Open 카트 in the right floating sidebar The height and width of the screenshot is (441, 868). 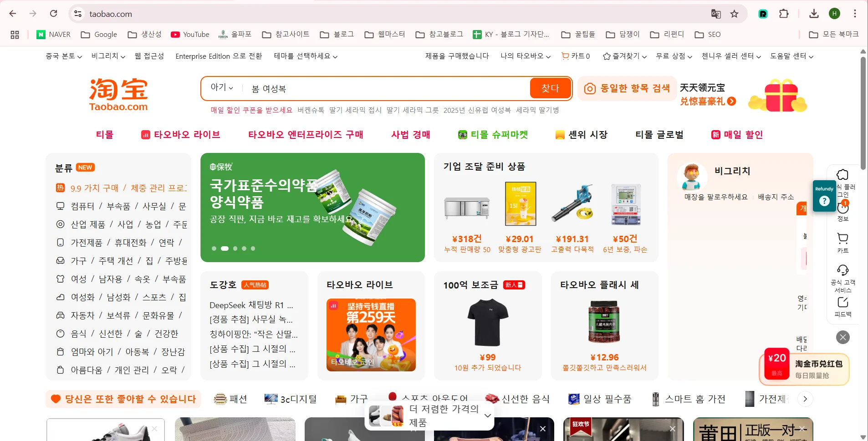pos(843,243)
